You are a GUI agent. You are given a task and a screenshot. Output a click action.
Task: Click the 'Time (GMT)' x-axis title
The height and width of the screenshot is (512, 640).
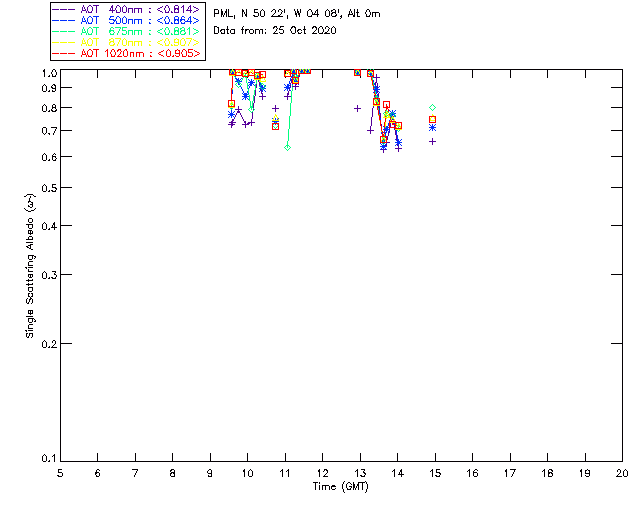click(x=341, y=486)
